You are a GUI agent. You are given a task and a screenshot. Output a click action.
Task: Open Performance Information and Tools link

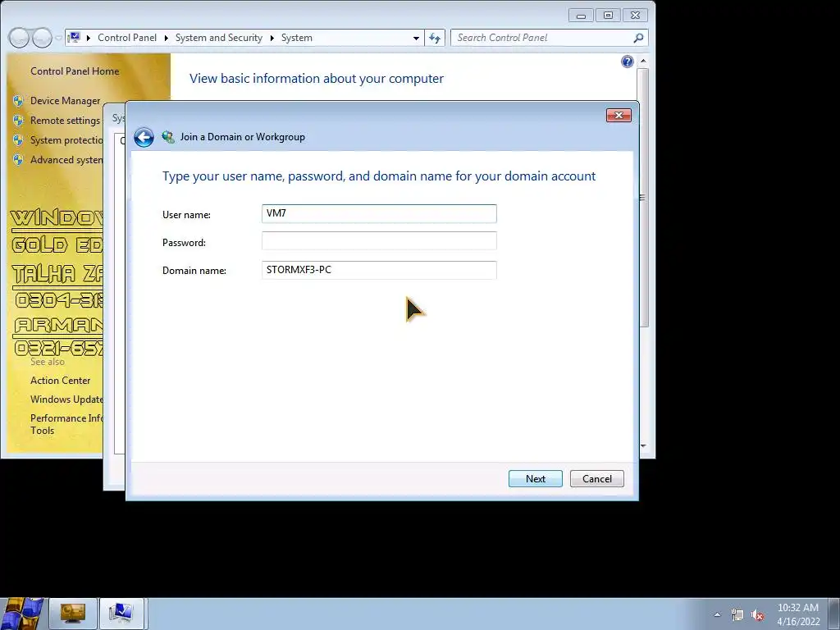[66, 424]
